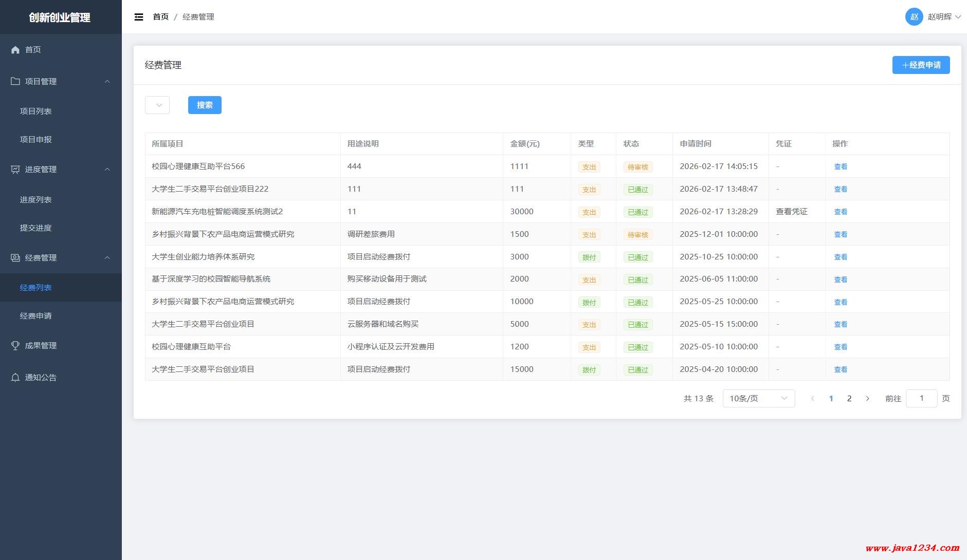Collapse the 项目管理 submenu chevron
967x560 pixels.
pyautogui.click(x=107, y=82)
